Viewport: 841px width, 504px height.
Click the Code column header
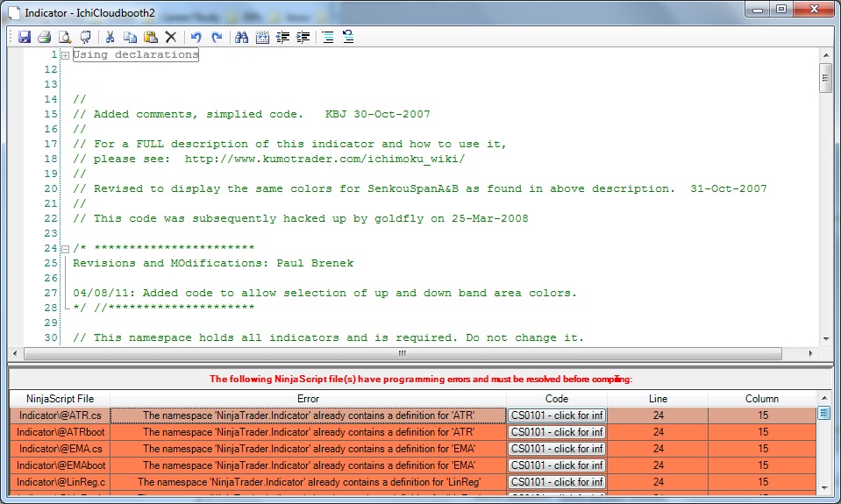(x=557, y=399)
